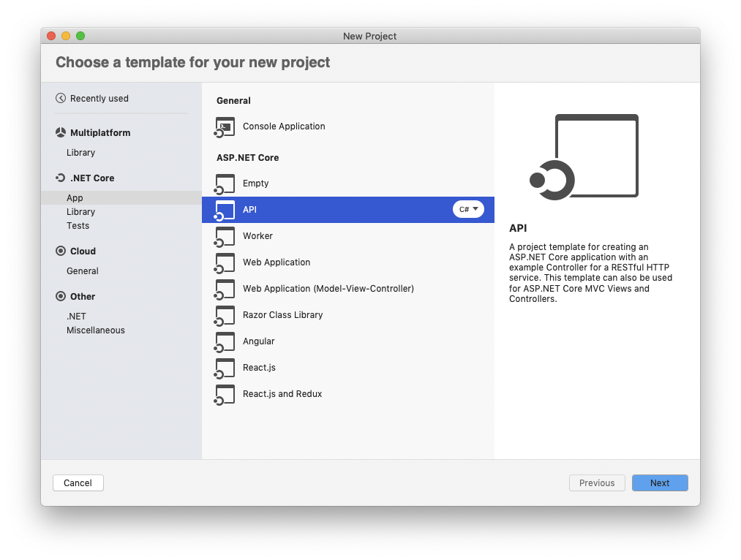Screen dimensions: 741x560
Task: Click the API title in description pane
Action: point(518,228)
